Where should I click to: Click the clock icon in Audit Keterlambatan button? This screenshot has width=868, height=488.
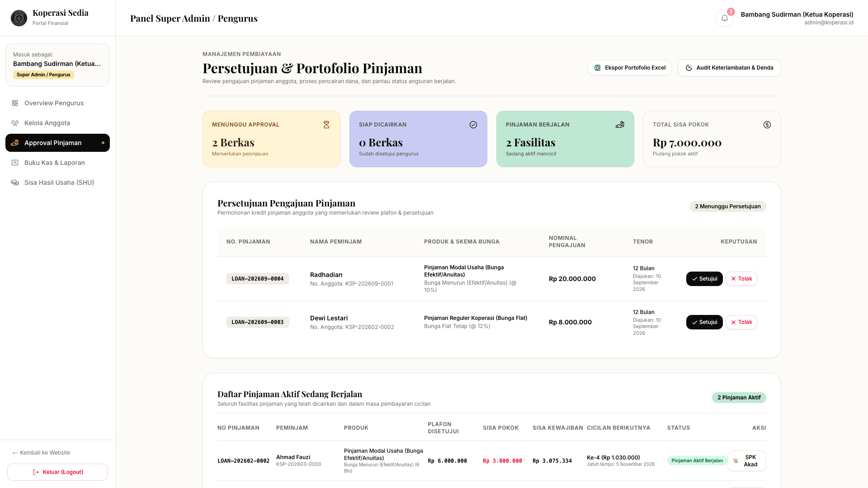(689, 68)
